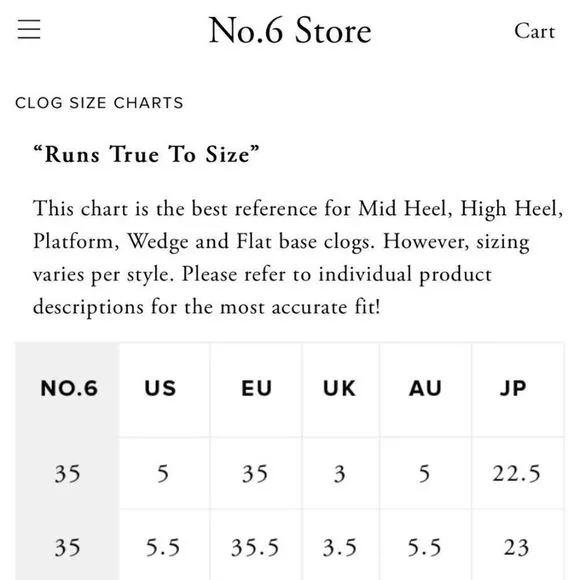This screenshot has width=580, height=580.
Task: Select the UK size 3 cell
Action: coord(340,473)
